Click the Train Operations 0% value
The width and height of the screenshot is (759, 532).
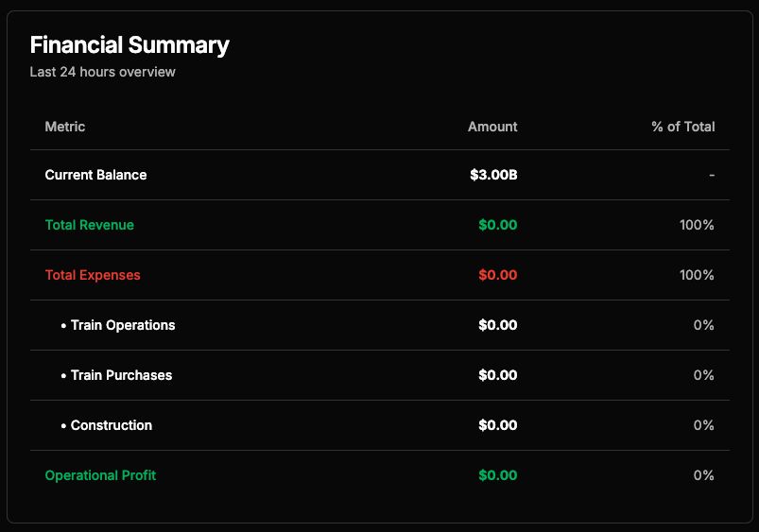coord(703,325)
